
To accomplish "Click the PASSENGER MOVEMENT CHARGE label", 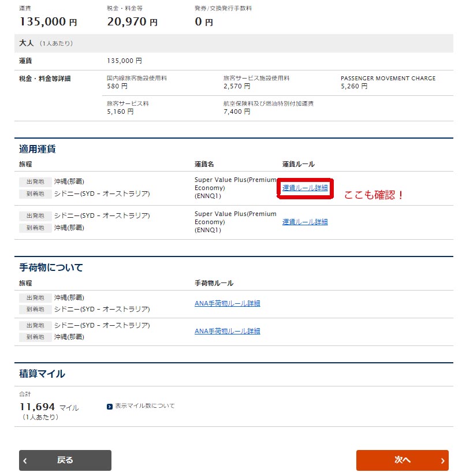I will click(388, 78).
